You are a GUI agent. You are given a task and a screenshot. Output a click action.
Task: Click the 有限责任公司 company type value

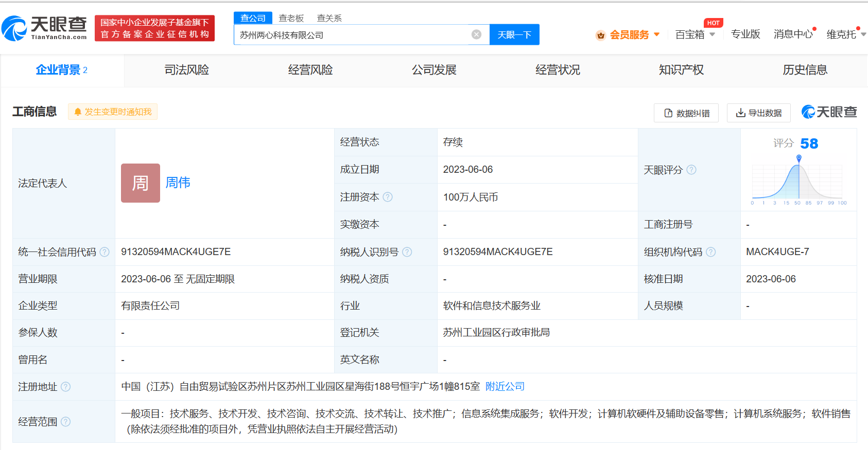150,306
